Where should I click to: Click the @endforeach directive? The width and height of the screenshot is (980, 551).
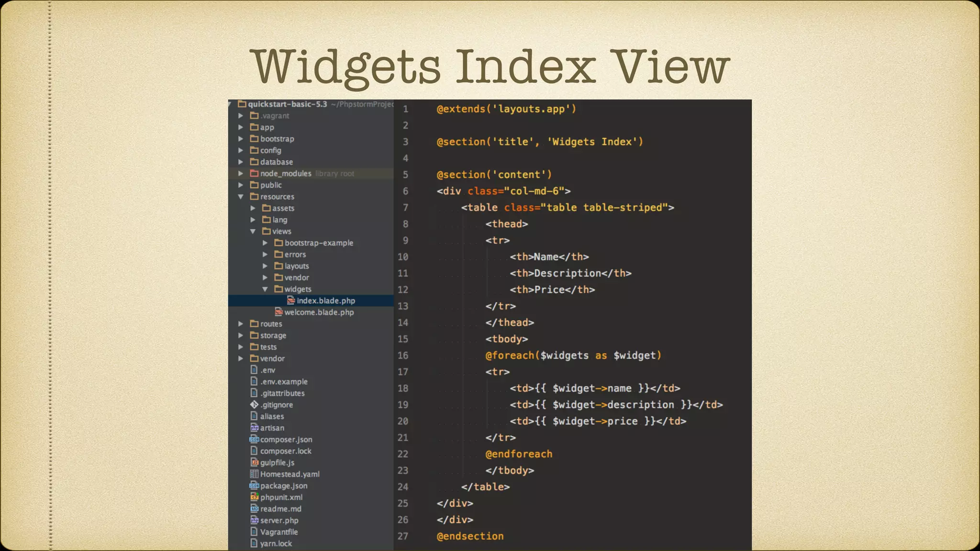coord(519,454)
